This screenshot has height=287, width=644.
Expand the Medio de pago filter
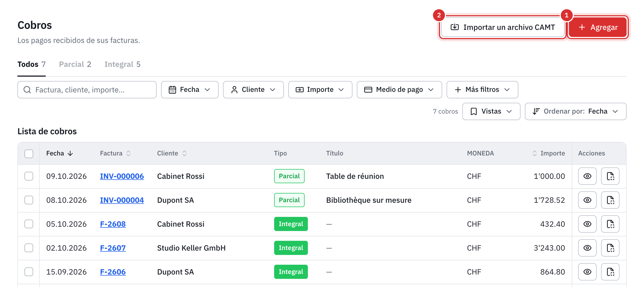(x=399, y=90)
